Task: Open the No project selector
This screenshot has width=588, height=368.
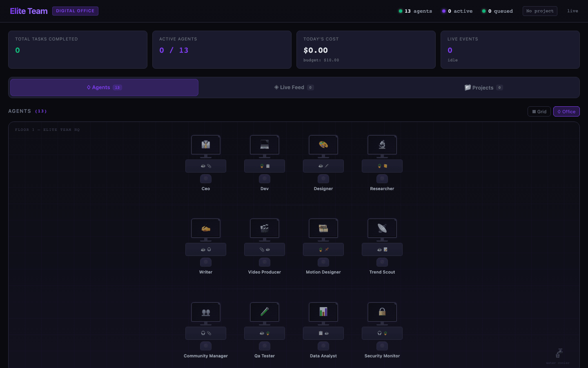Action: pos(540,11)
